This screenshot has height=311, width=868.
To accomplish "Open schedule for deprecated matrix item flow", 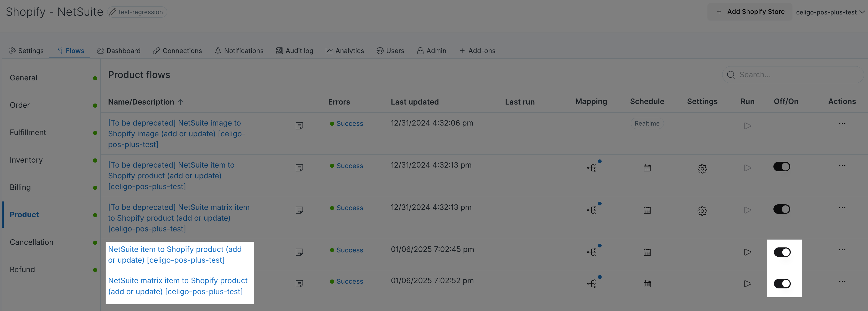I will tap(647, 210).
